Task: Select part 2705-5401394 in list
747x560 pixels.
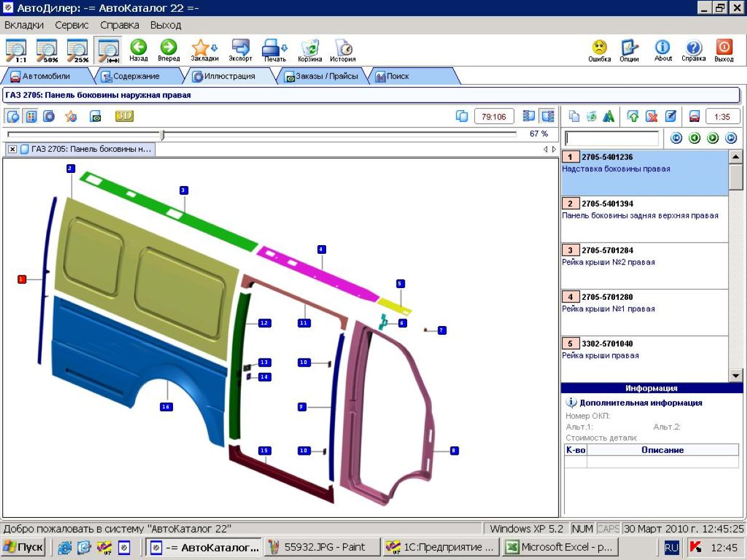Action: 644,219
